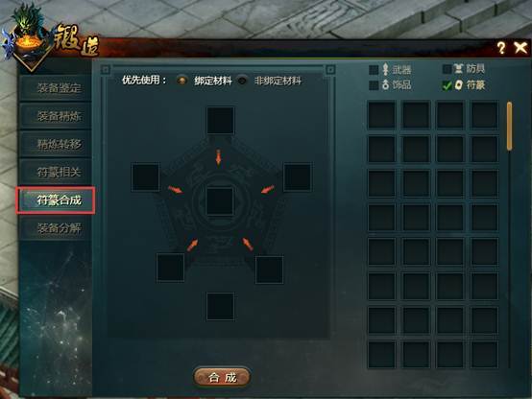Select the top pentagon material slot
The image size is (532, 399).
click(x=220, y=120)
